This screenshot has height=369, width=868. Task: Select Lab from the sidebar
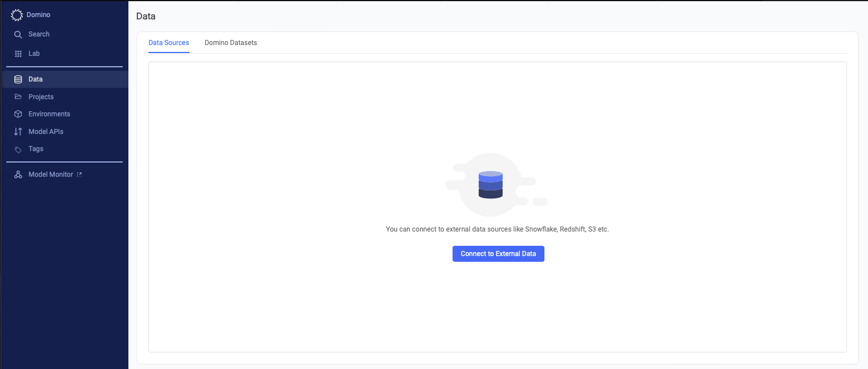34,53
